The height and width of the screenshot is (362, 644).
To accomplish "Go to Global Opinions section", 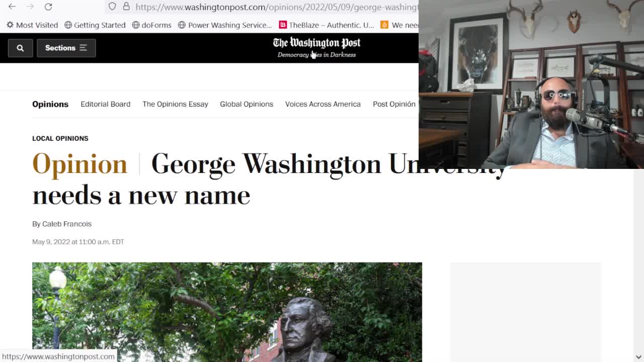I will pyautogui.click(x=247, y=104).
